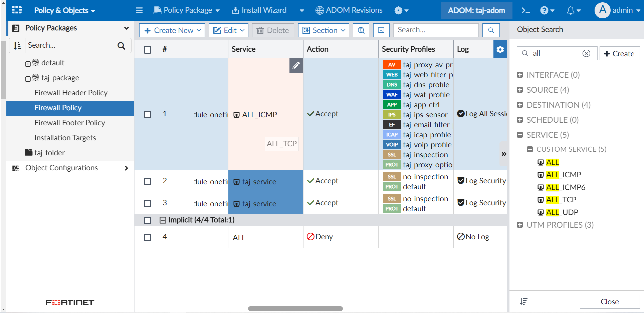Click the pencil edit icon in Service cell

(296, 66)
